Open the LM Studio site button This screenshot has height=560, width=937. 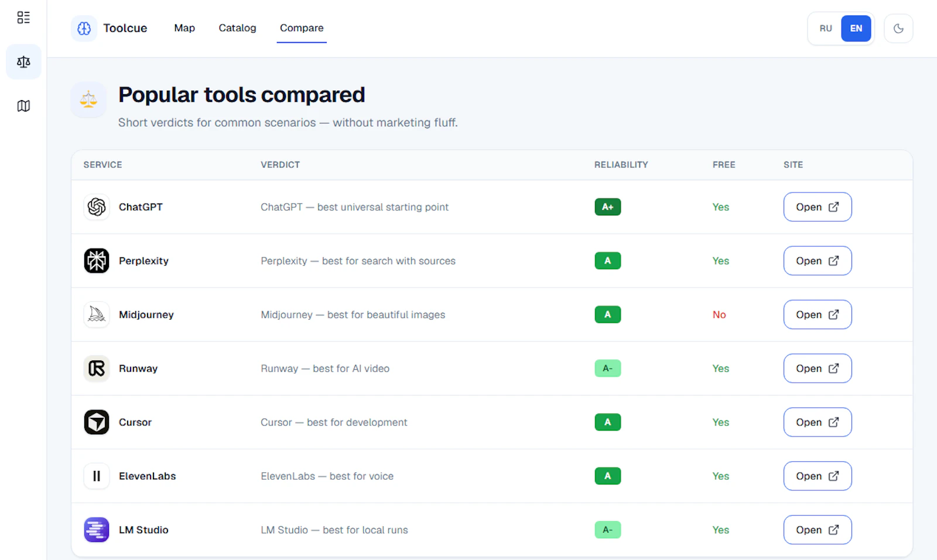coord(818,530)
